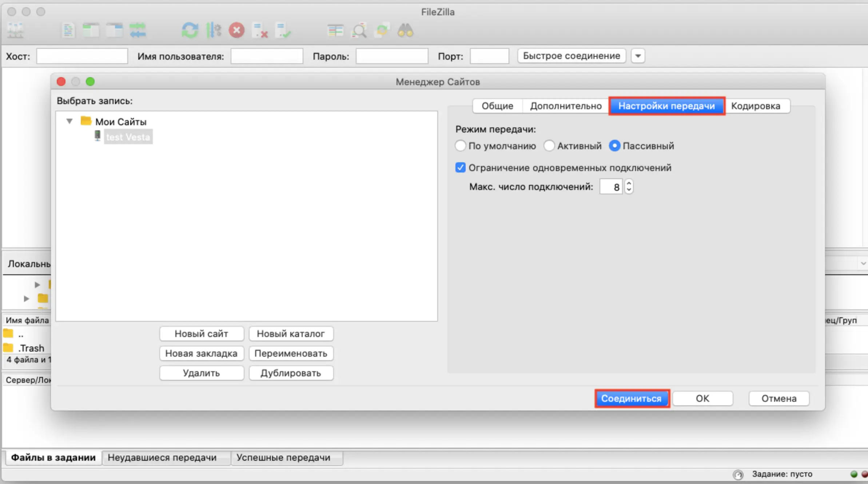Open the Настройки передачи tab
The height and width of the screenshot is (484, 868).
[x=666, y=106]
